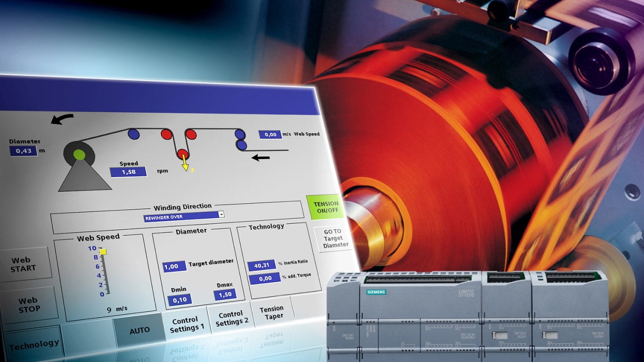644x362 pixels.
Task: Open Control Settings 2 tab
Action: (232, 319)
